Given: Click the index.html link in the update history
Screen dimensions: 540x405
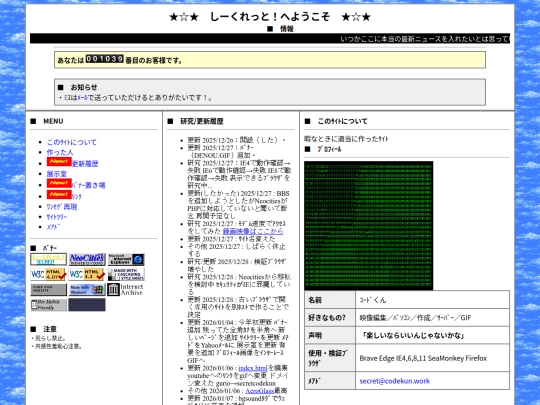Looking at the screenshot, I should coord(253,368).
